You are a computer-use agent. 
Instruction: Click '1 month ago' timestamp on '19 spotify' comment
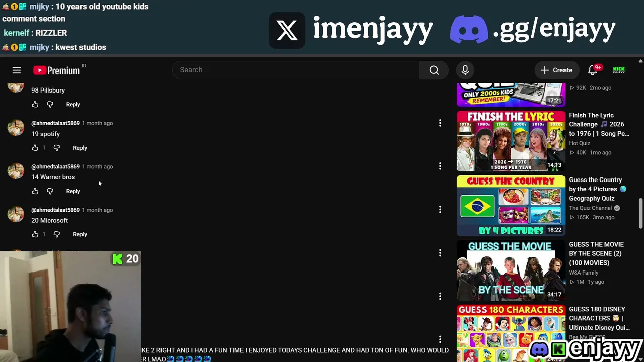pyautogui.click(x=98, y=123)
